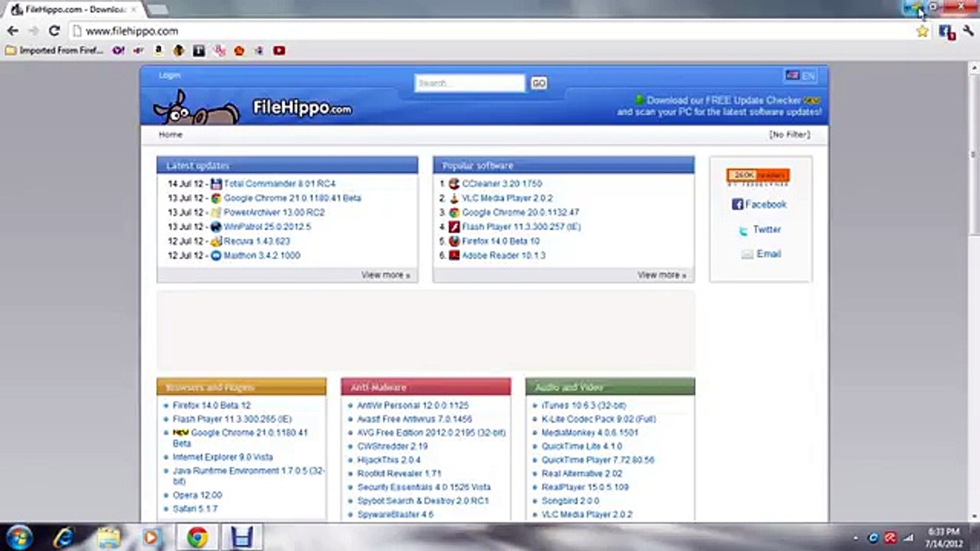Open the EN language selector
The width and height of the screenshot is (980, 551).
click(x=800, y=76)
